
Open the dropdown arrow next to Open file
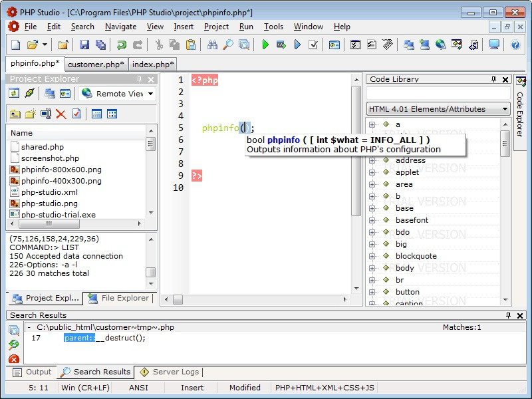tap(45, 45)
